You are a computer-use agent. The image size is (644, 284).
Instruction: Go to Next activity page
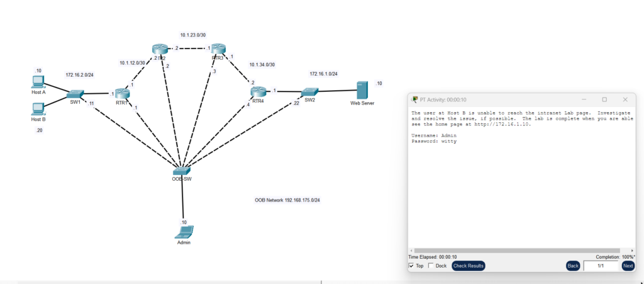click(628, 266)
